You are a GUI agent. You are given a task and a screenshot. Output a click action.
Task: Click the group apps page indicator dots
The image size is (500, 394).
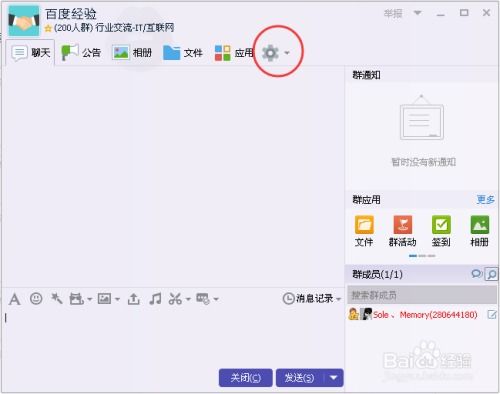click(422, 256)
